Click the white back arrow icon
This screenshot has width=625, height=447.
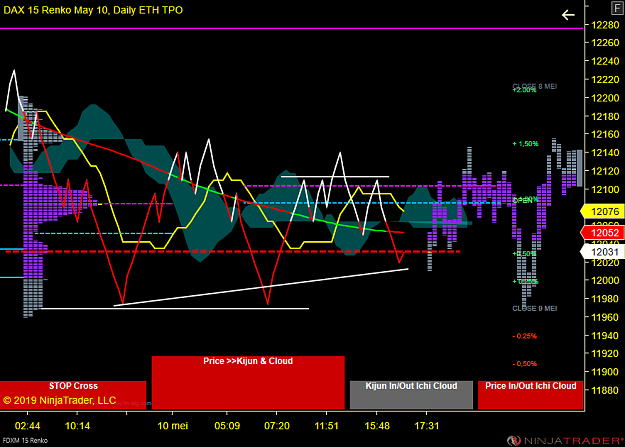tap(568, 15)
